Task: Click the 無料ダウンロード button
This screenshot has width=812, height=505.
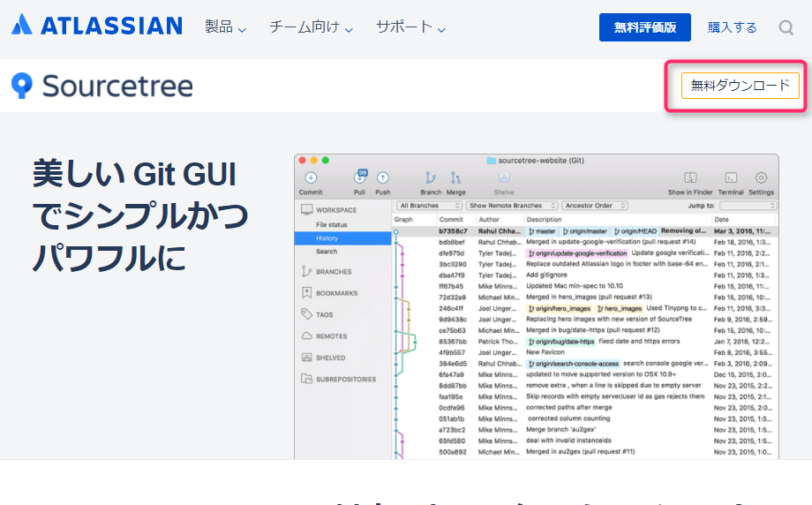Action: point(740,86)
